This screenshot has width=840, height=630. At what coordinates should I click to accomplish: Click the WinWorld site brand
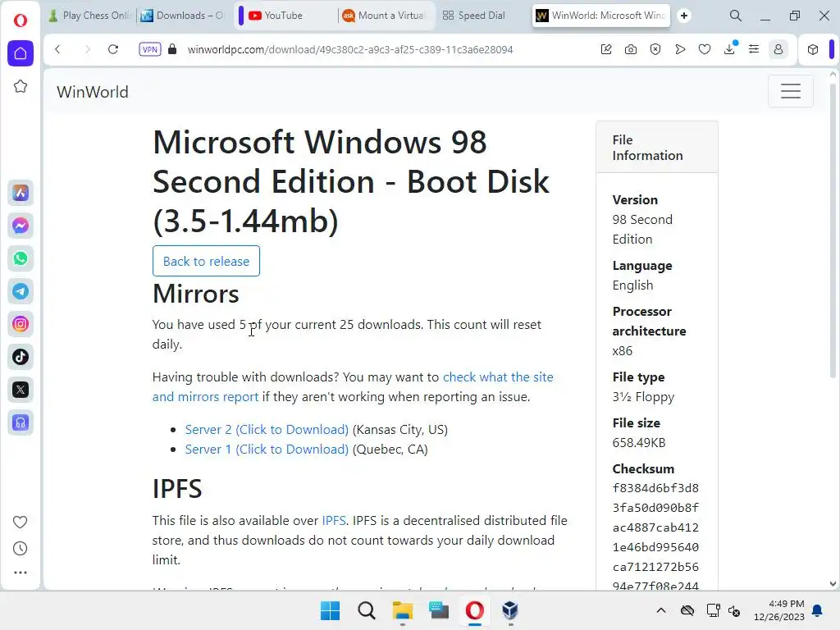click(x=93, y=92)
